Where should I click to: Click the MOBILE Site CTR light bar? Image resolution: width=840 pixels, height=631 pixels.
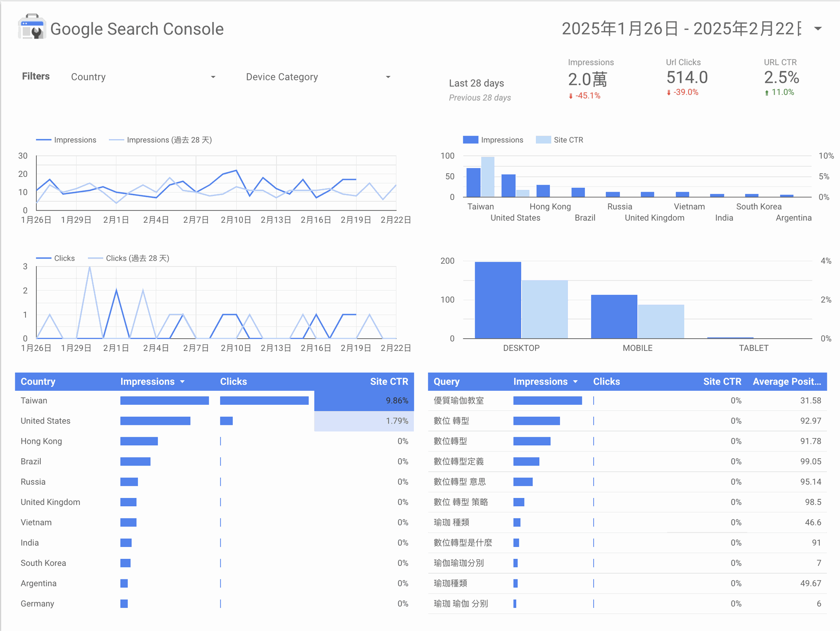click(661, 321)
